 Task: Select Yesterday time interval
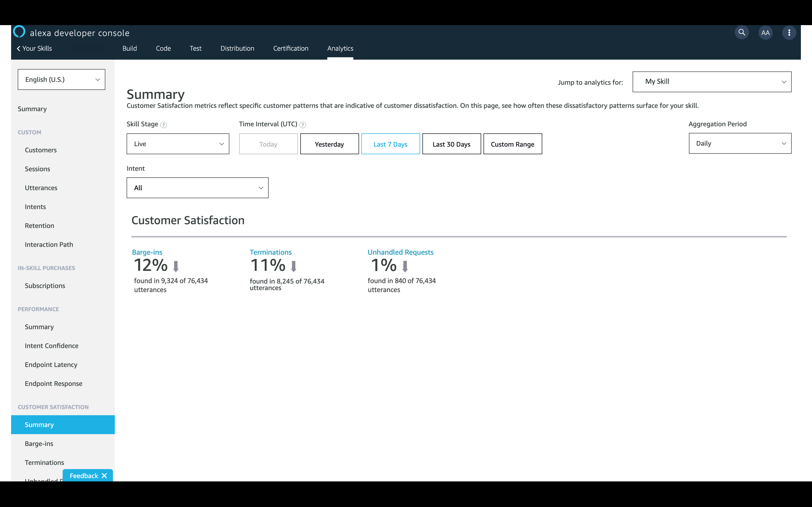click(329, 144)
